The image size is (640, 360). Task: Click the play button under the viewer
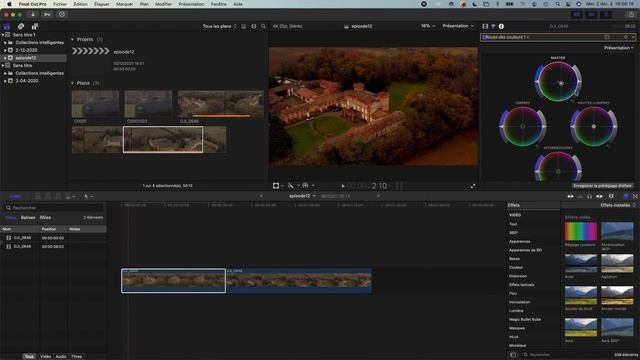[343, 186]
